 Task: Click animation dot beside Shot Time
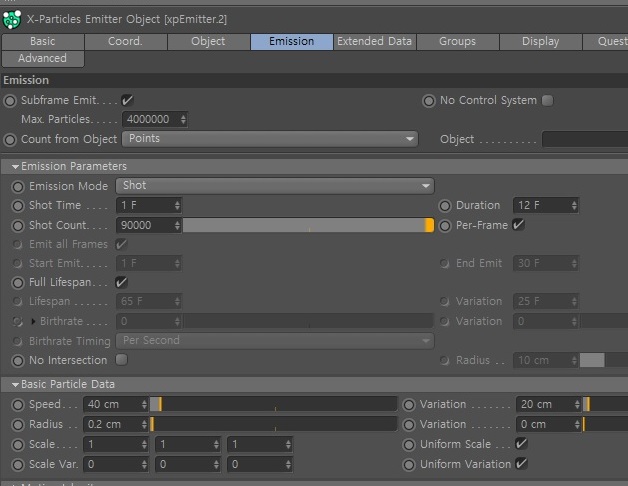click(x=18, y=206)
